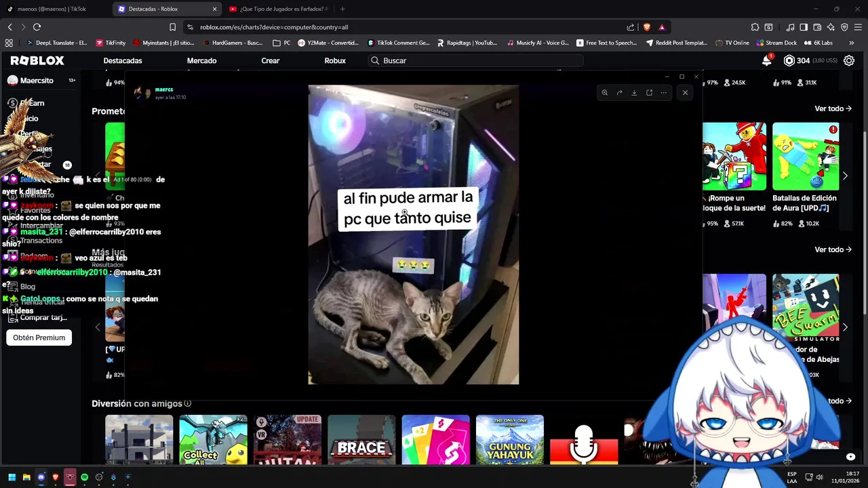Info icon next to Diversión con amigos
868x488 pixels.
(x=188, y=403)
